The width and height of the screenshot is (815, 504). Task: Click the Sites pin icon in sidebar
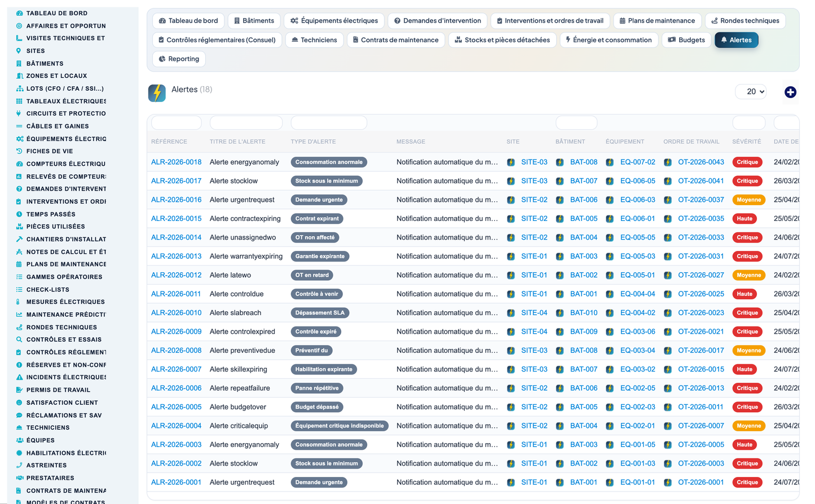click(x=19, y=51)
